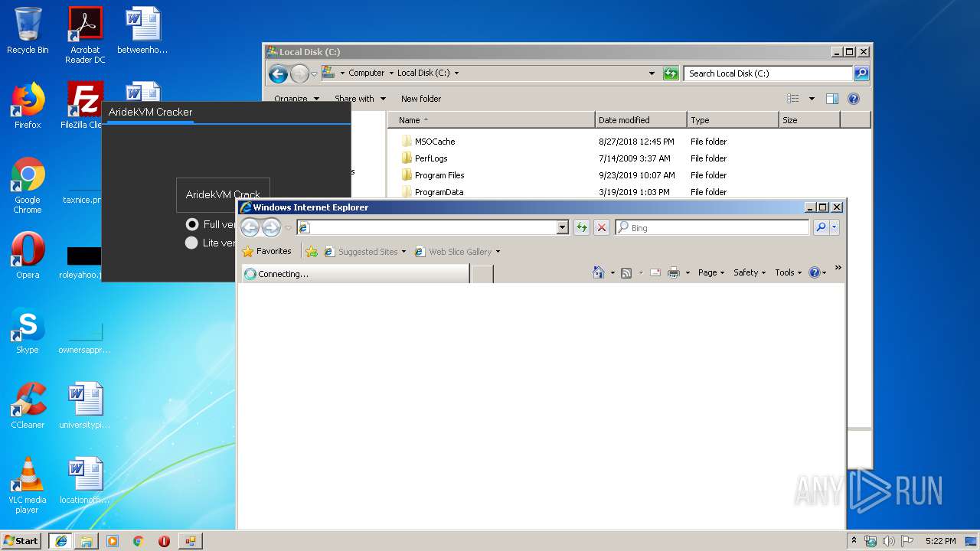Click the Local Disk (C:) breadcrumb segment
The image size is (980, 551).
(x=423, y=73)
